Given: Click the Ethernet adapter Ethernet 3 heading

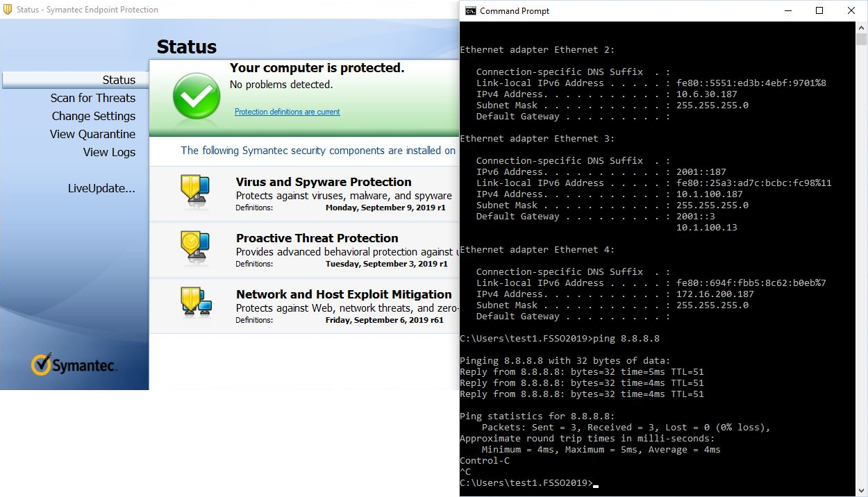Looking at the screenshot, I should point(537,139).
